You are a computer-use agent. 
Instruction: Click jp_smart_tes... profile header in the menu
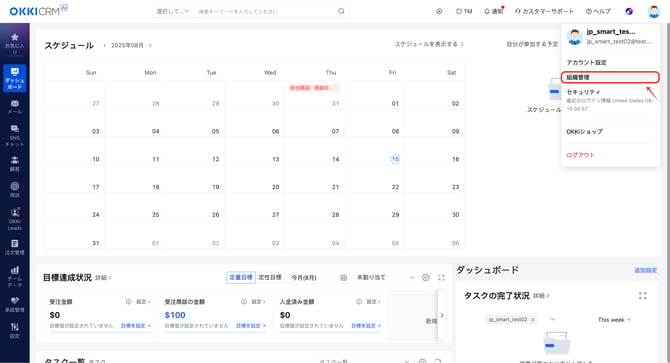click(610, 37)
